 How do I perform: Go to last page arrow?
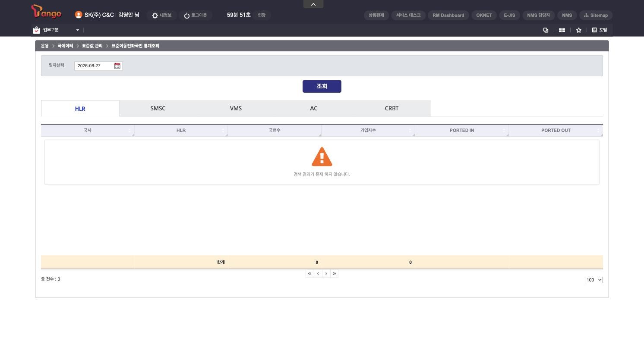click(335, 274)
